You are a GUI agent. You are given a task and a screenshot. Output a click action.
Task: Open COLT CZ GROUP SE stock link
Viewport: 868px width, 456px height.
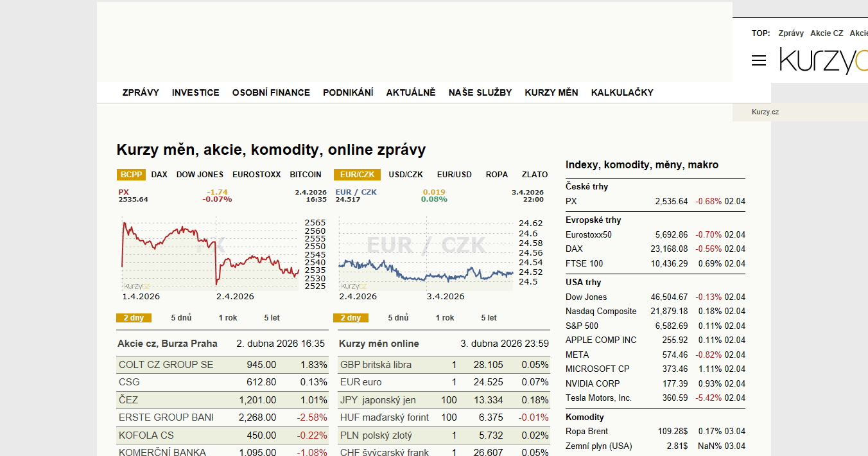coord(166,365)
